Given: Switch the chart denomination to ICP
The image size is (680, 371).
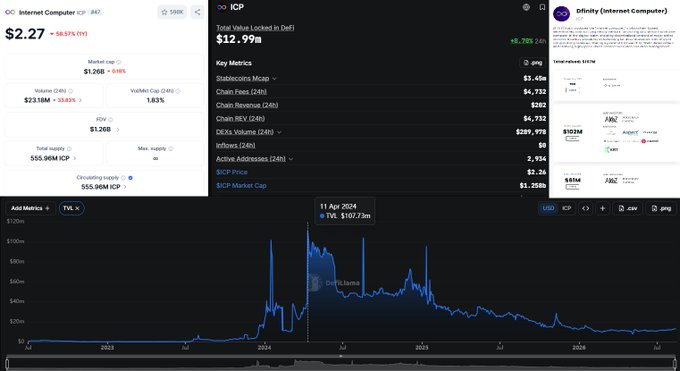Looking at the screenshot, I should pyautogui.click(x=566, y=208).
